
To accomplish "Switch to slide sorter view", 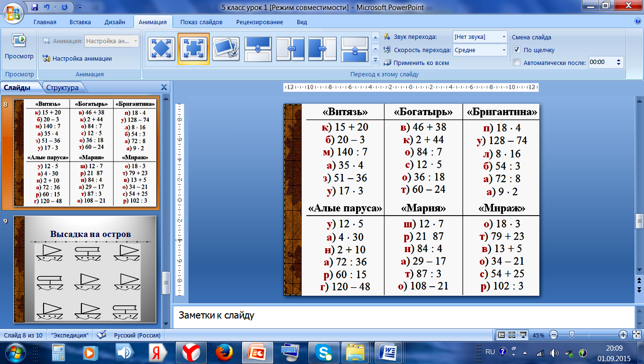I will [512, 335].
